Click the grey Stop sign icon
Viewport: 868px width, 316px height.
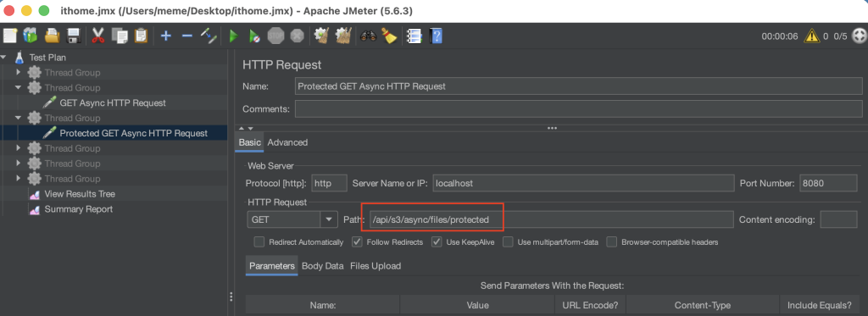[275, 36]
